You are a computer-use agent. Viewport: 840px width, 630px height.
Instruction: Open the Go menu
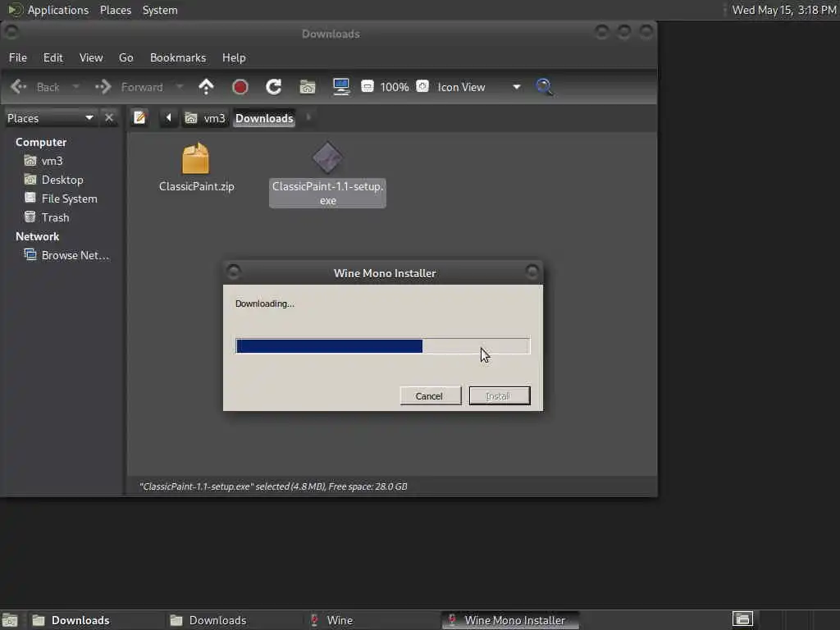[126, 57]
